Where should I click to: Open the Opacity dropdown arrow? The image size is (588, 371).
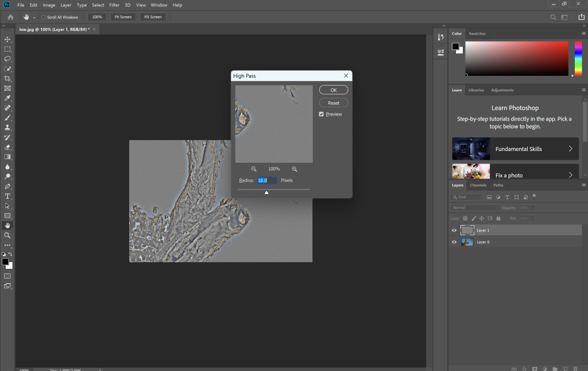tap(533, 208)
